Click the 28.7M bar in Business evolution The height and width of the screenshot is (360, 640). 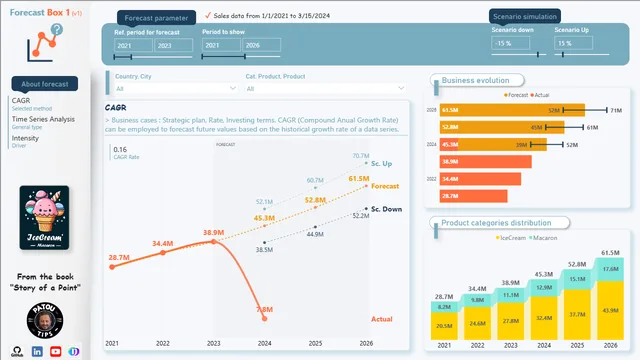coord(473,196)
